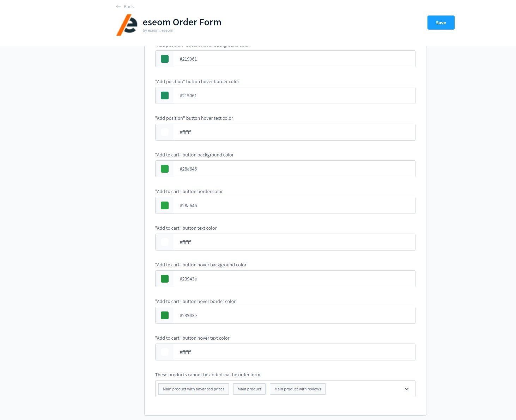Select the 'Main product' tag
Screen dimensions: 516x420
click(249, 389)
